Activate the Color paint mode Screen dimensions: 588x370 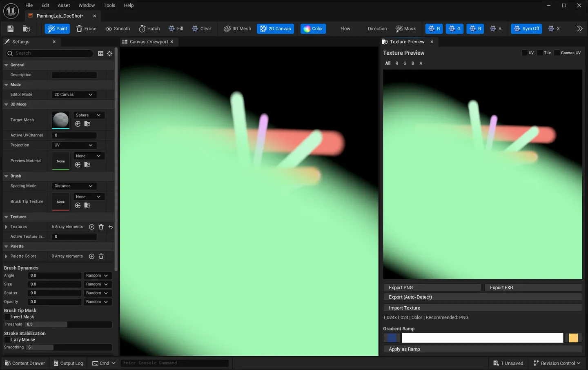[313, 29]
